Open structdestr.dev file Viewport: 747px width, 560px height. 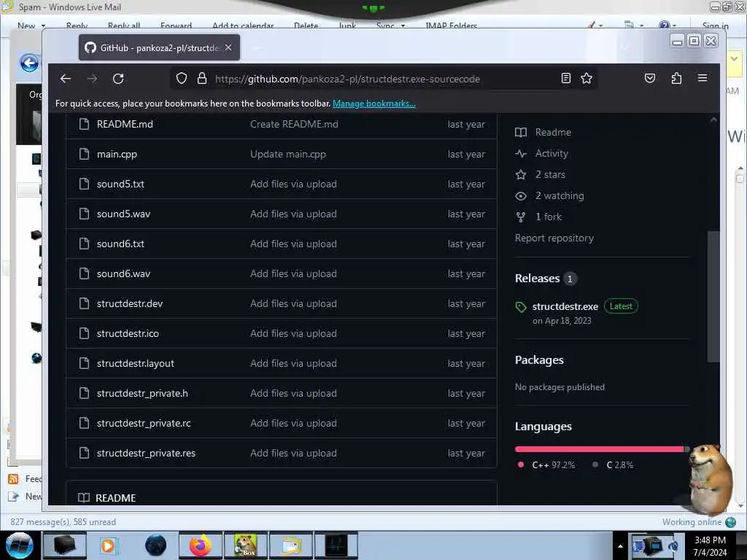(130, 304)
